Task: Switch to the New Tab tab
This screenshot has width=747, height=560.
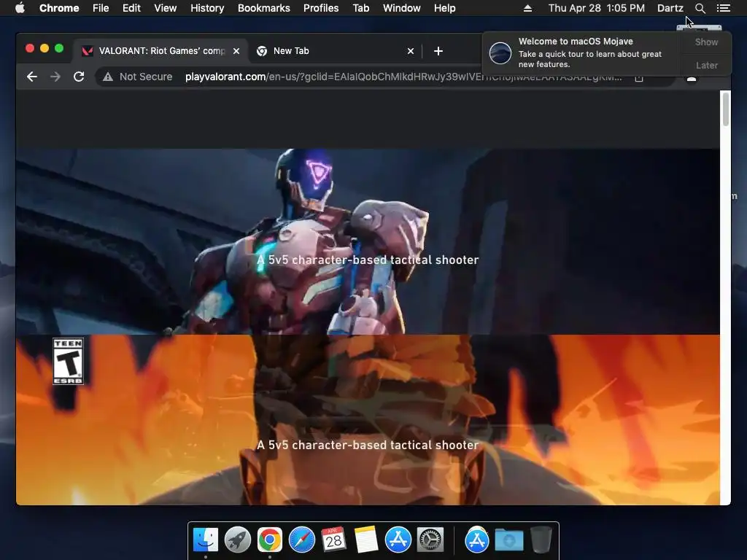Action: pyautogui.click(x=335, y=51)
